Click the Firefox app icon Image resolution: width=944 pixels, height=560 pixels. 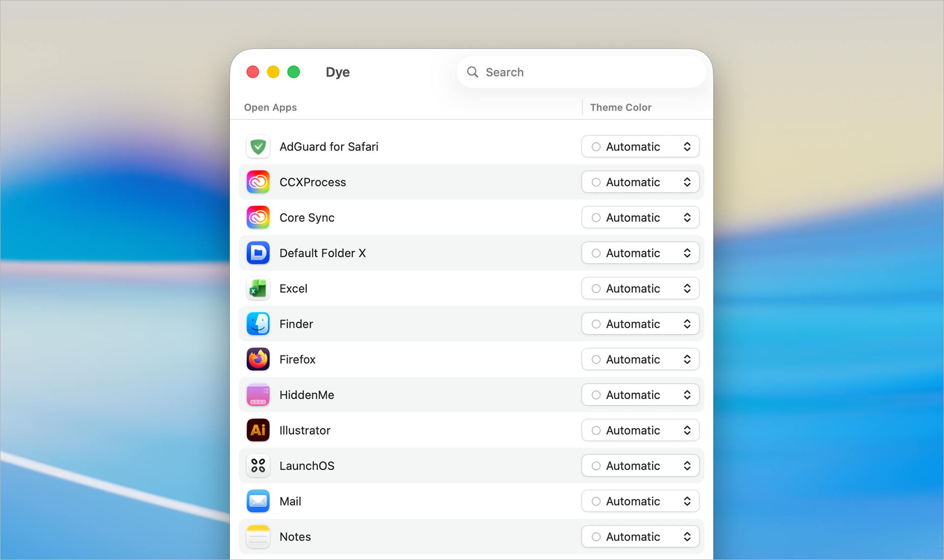[258, 359]
